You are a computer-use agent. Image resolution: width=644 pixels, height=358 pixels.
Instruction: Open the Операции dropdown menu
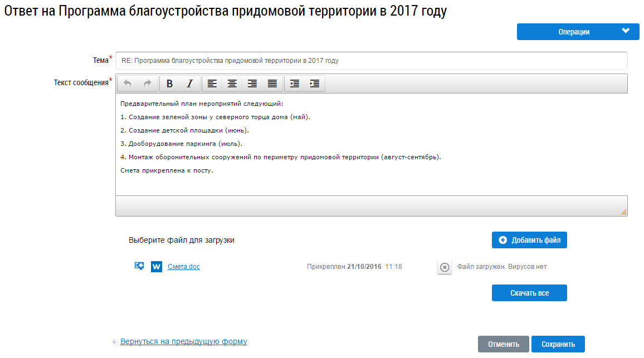coord(578,32)
